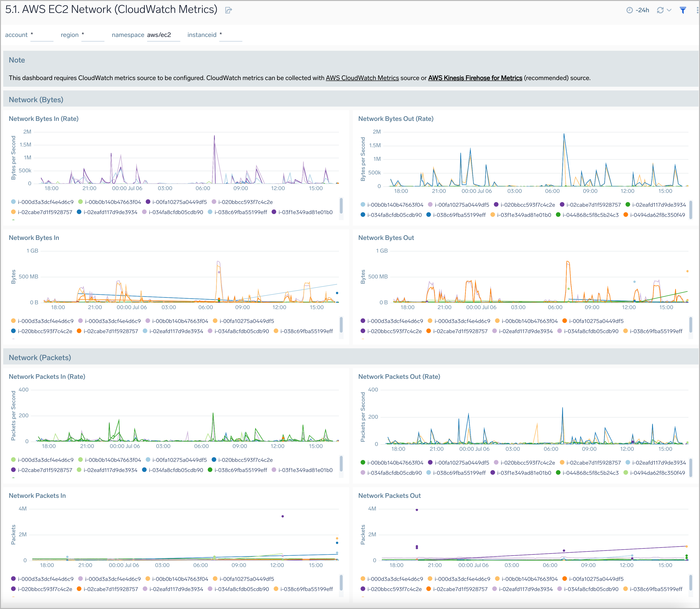Toggle i-034fa8cfdb05cdb90 in Bytes Out (Rate) legend
The width and height of the screenshot is (700, 609).
[x=391, y=215]
